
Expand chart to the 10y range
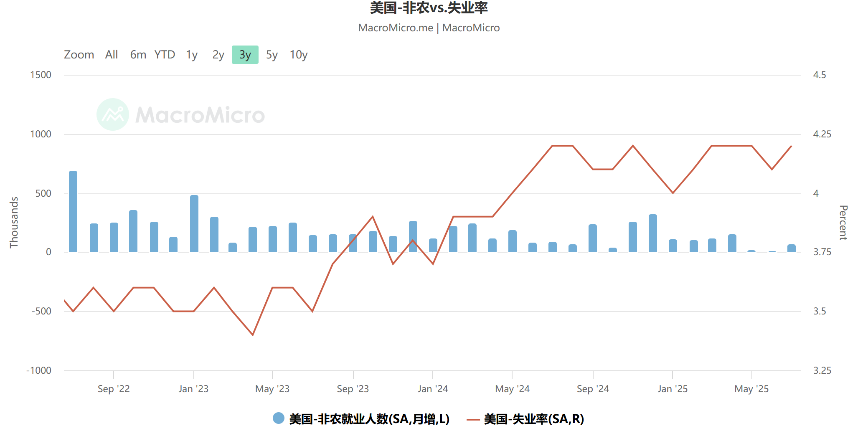pyautogui.click(x=299, y=55)
